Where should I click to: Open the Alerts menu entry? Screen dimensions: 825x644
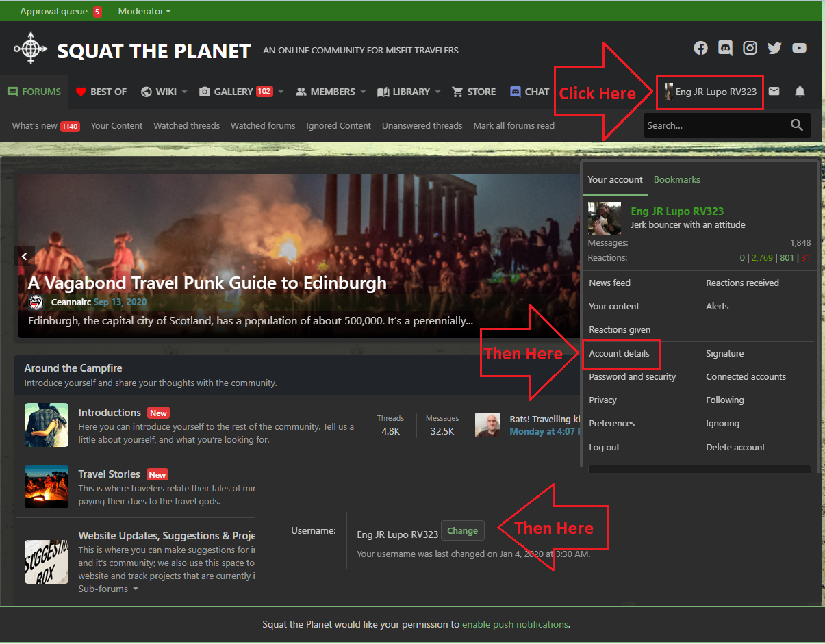[717, 306]
